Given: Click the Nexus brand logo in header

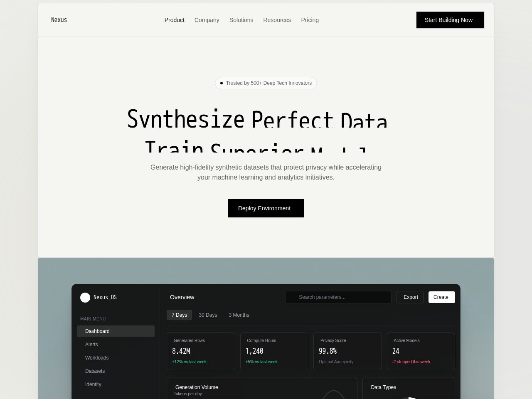Looking at the screenshot, I should pyautogui.click(x=59, y=20).
